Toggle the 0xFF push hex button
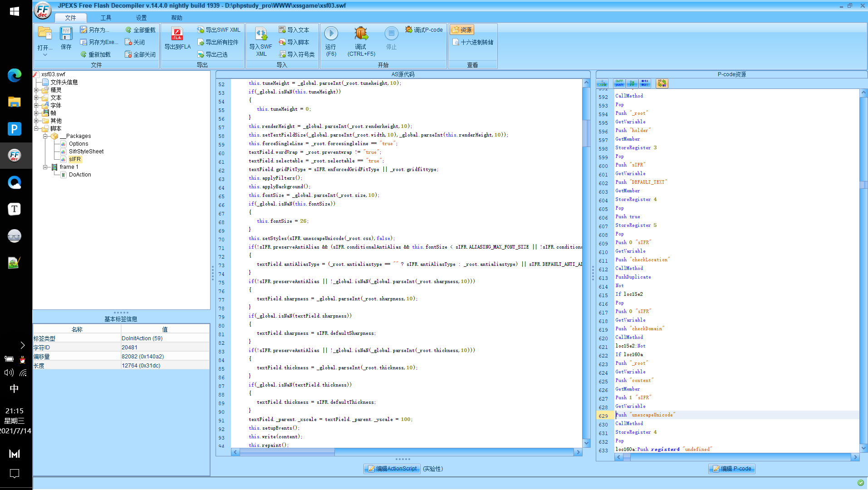 point(619,83)
